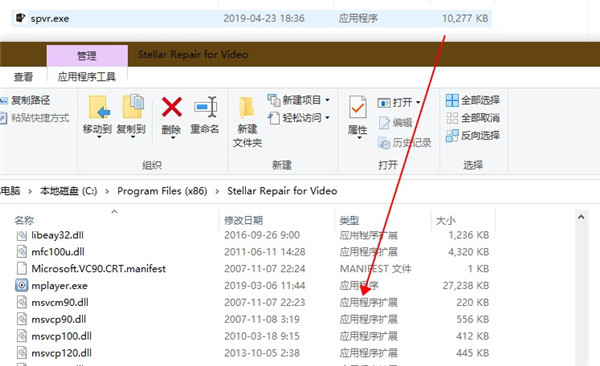
Task: Expand 打开 dropdown arrow
Action: pyautogui.click(x=418, y=102)
